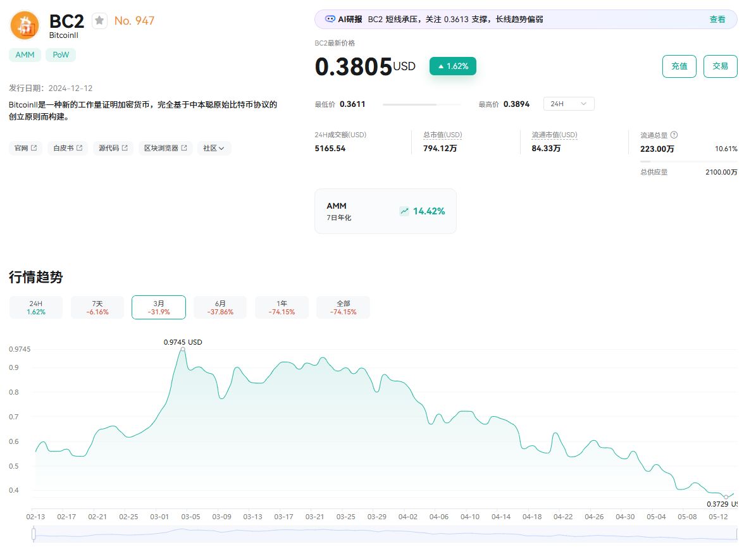Click the chart zoom slider left handle
The height and width of the screenshot is (554, 756).
point(34,534)
